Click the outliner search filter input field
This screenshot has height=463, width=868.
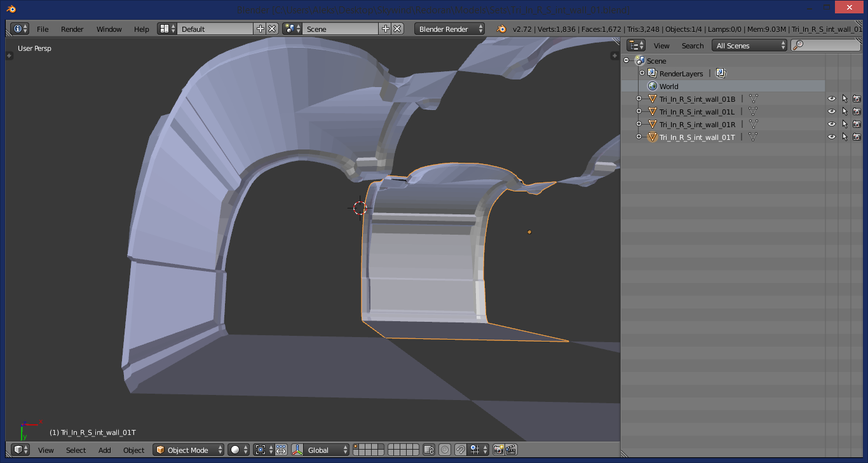(825, 45)
